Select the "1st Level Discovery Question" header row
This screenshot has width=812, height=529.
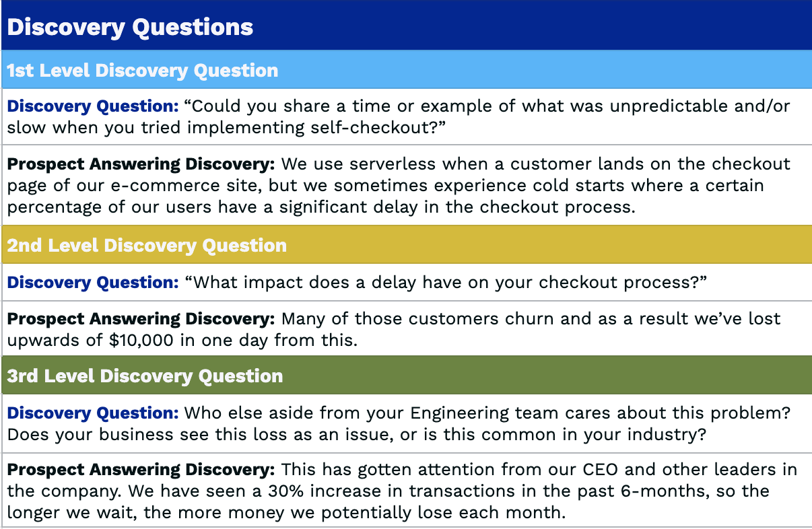coord(143,71)
